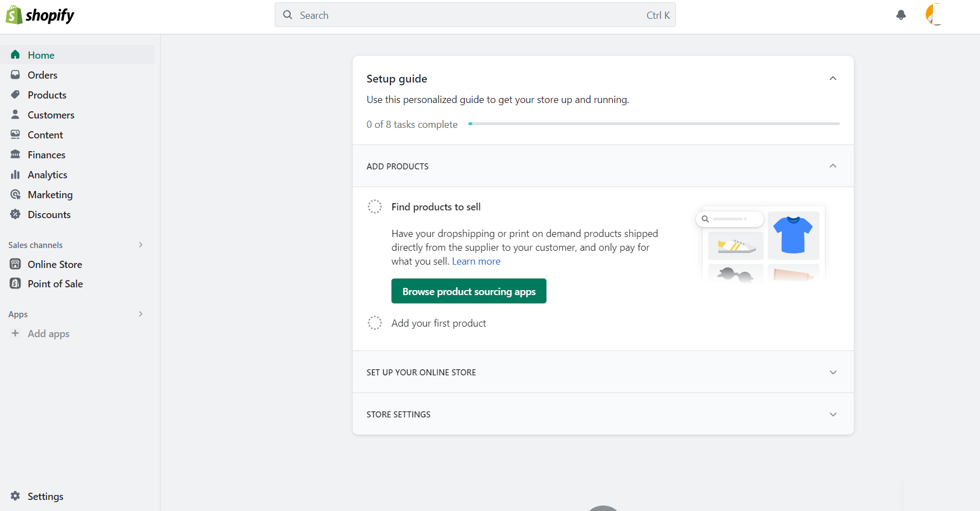Collapse the Setup guide card
The image size is (980, 511).
(x=833, y=79)
